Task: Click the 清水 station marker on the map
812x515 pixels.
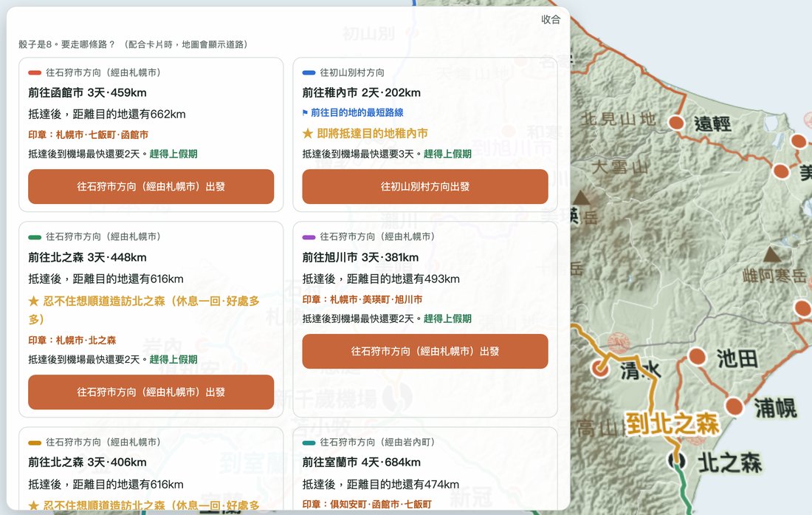Action: 599,368
